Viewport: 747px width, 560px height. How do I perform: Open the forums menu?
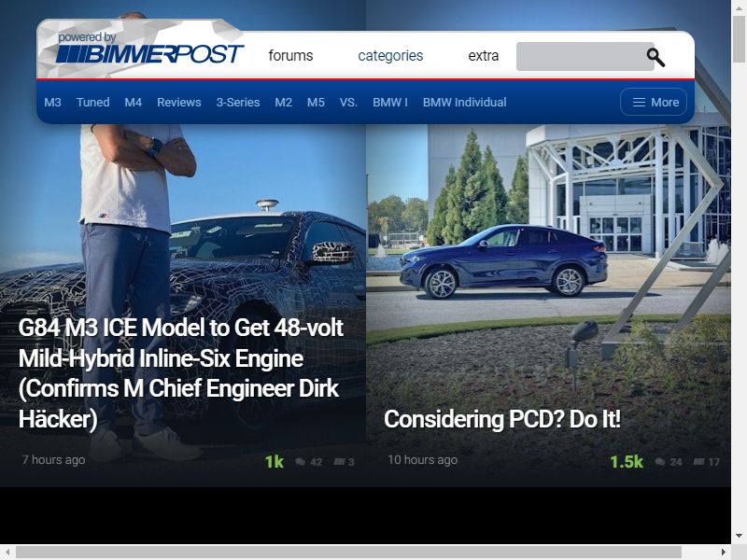click(290, 56)
